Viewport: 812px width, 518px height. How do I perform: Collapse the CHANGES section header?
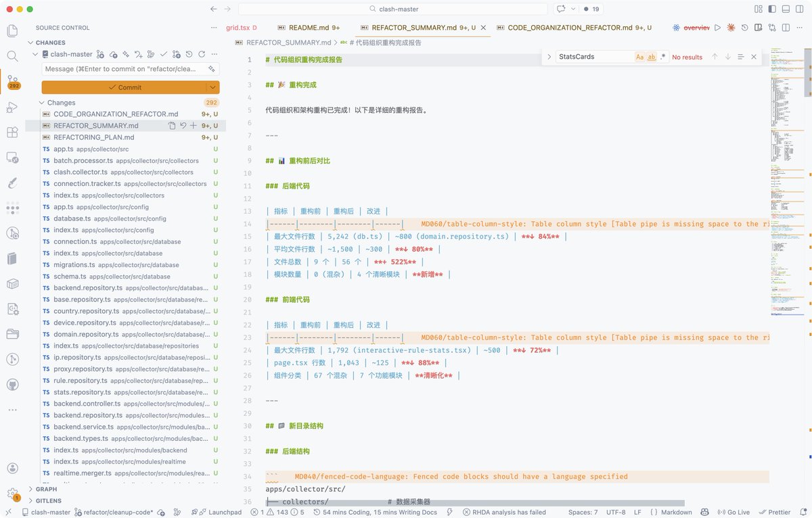pos(51,42)
